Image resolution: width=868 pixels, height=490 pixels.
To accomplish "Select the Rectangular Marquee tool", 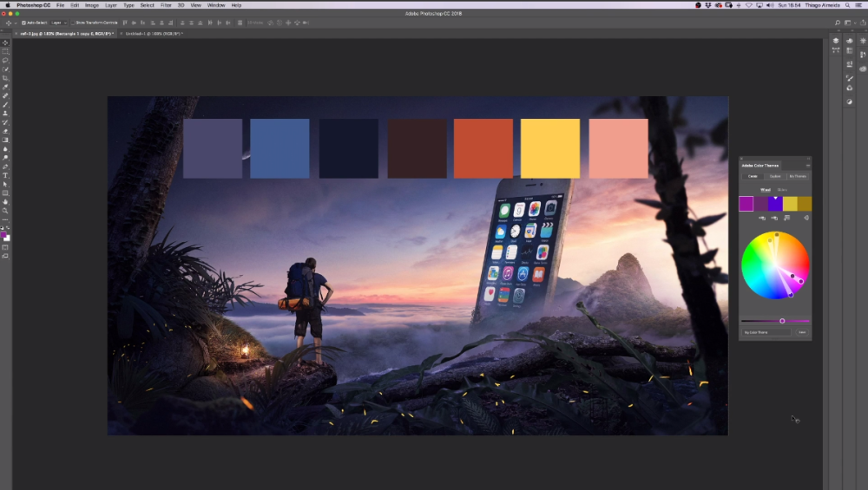I will (x=5, y=51).
